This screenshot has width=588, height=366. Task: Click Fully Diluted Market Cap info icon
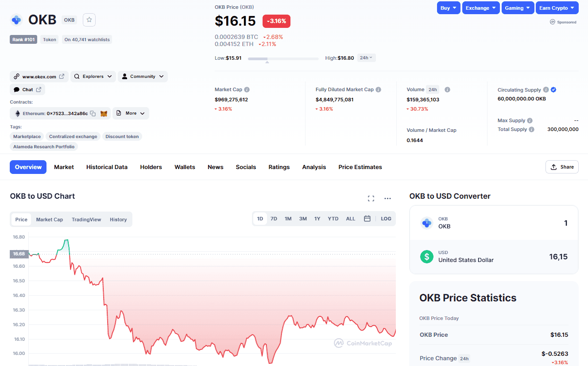(379, 89)
